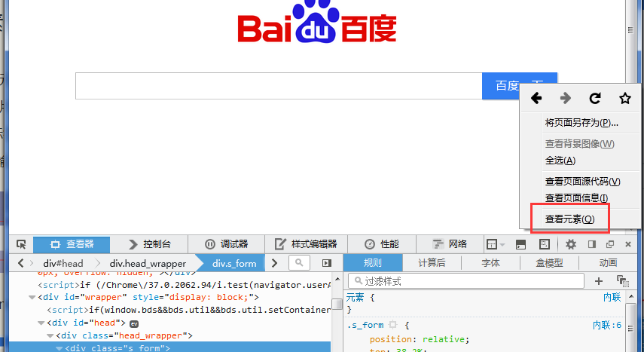Open the 性能 performance tab
This screenshot has width=644, height=352.
[x=382, y=244]
